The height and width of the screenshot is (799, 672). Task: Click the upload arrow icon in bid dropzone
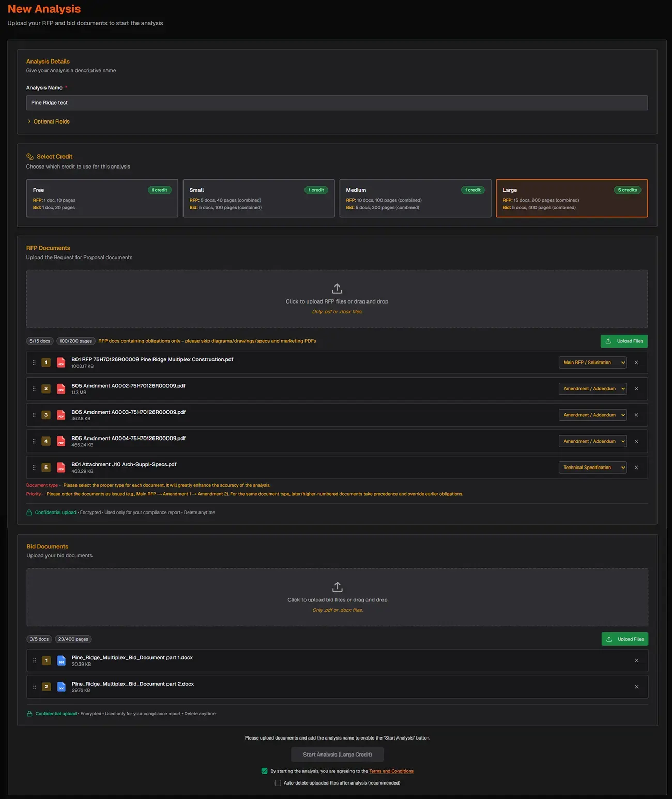[337, 587]
